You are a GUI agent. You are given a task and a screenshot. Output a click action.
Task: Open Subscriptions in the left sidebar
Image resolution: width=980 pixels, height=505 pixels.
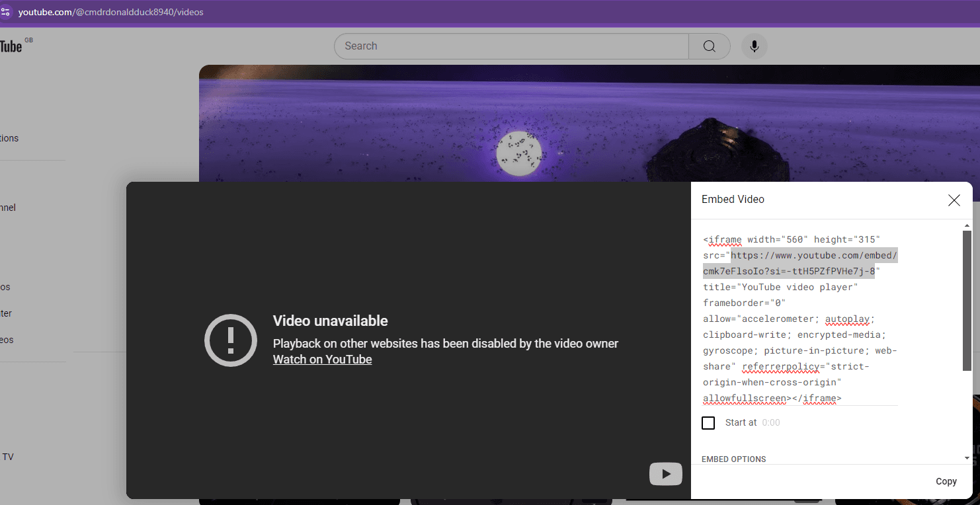pos(9,138)
